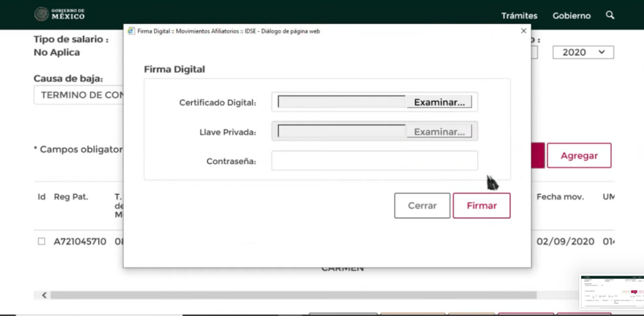
Task: Click the A721045710 registration cell
Action: tap(80, 242)
